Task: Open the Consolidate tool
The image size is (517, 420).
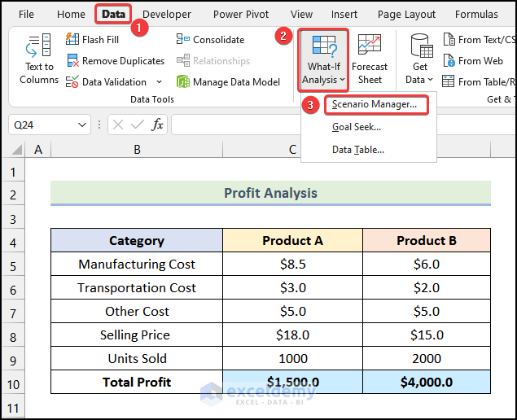Action: [182, 39]
